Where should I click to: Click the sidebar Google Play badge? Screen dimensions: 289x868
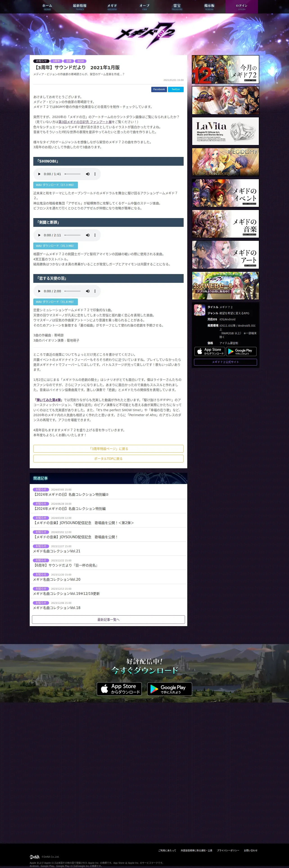pyautogui.click(x=241, y=351)
